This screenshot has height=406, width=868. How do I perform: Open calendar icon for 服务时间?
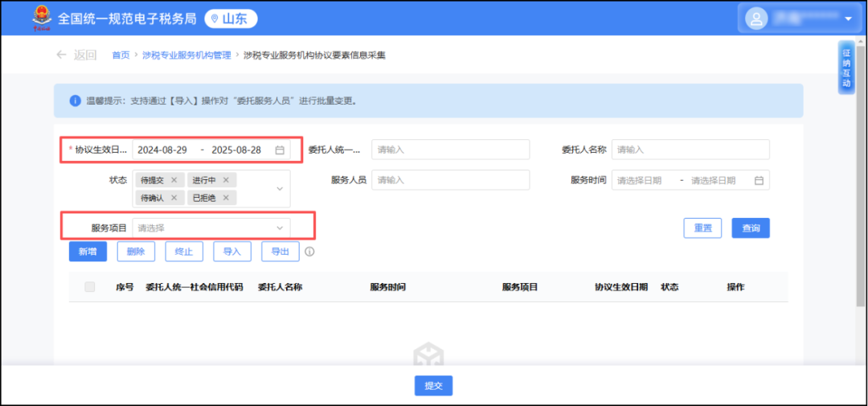coord(759,181)
